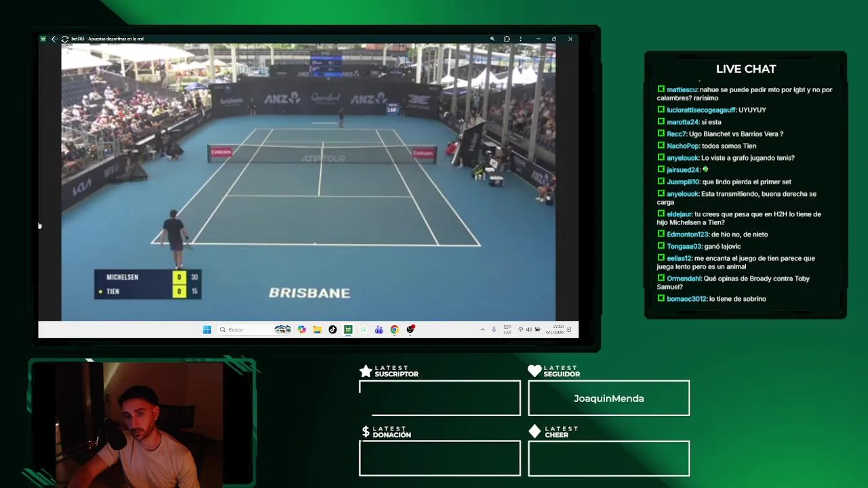Click the volume speaker tray icon
The image size is (868, 488).
(529, 329)
